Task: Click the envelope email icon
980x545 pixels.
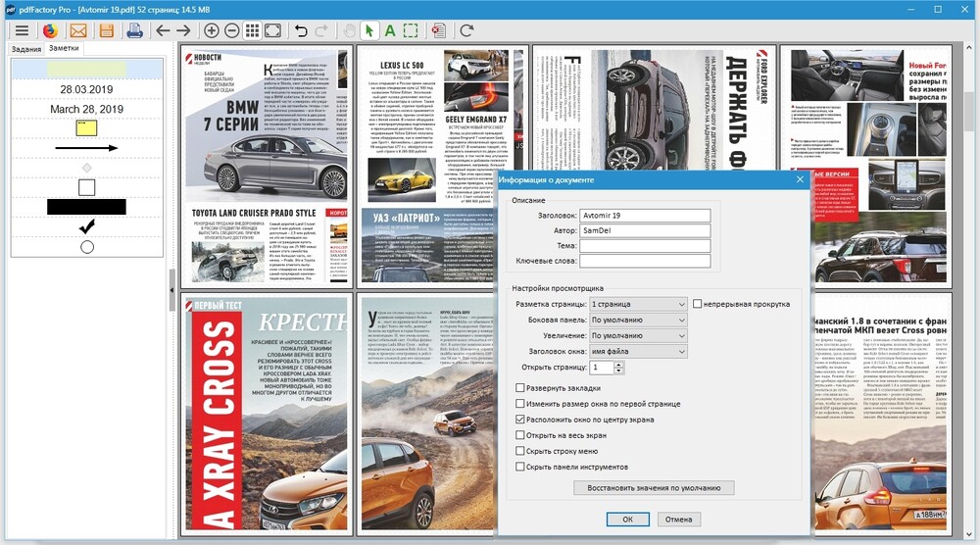Action: pyautogui.click(x=78, y=30)
